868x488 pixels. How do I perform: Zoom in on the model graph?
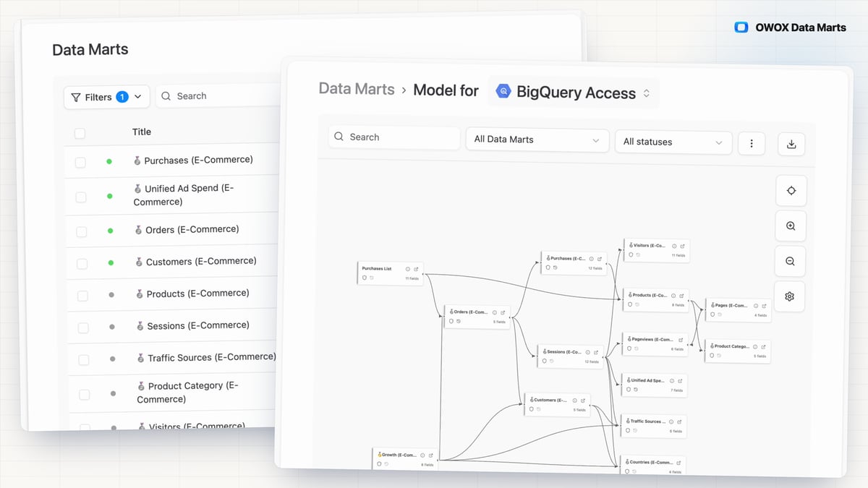pyautogui.click(x=791, y=226)
